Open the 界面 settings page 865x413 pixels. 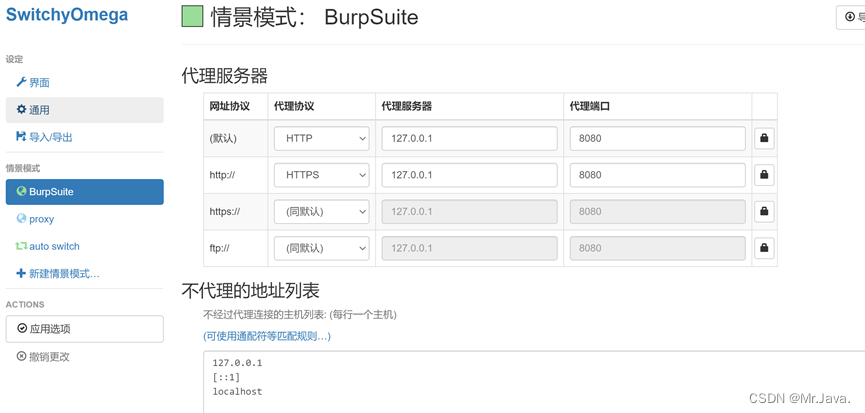84,83
